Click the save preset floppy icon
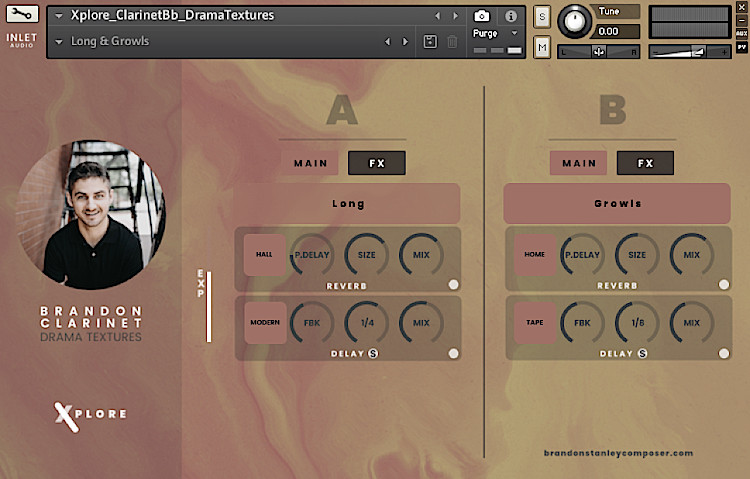Image resolution: width=750 pixels, height=479 pixels. point(430,41)
